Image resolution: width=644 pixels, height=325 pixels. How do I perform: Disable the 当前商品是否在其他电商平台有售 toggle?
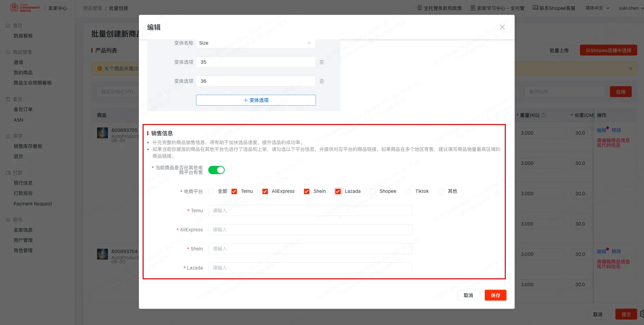click(216, 170)
